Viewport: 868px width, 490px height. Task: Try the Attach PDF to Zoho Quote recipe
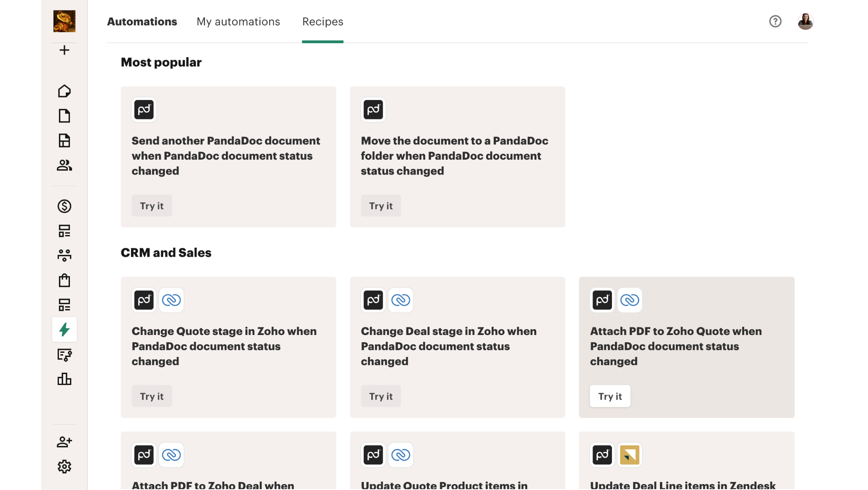click(610, 396)
